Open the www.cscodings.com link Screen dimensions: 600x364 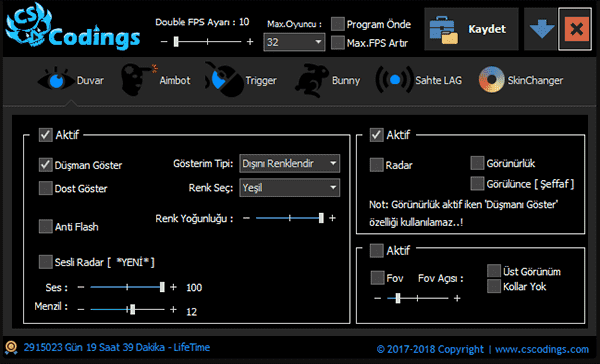click(x=542, y=349)
